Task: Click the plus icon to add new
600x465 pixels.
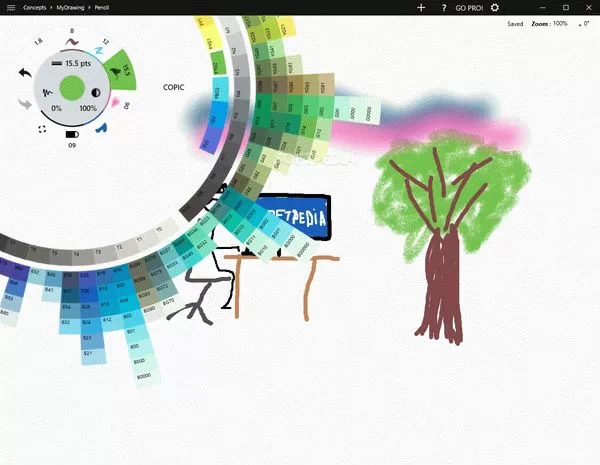Action: pyautogui.click(x=421, y=8)
